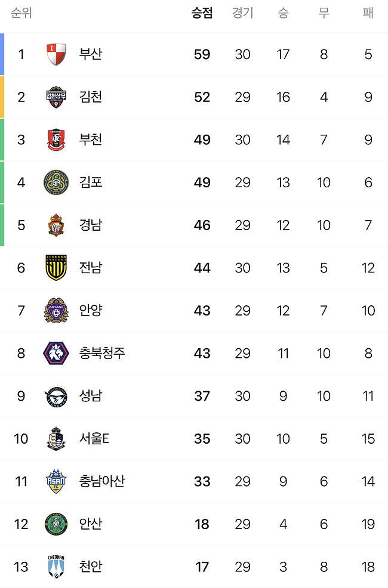The width and height of the screenshot is (388, 588).
Task: Click the purple Anyang team emblem
Action: pos(56,311)
